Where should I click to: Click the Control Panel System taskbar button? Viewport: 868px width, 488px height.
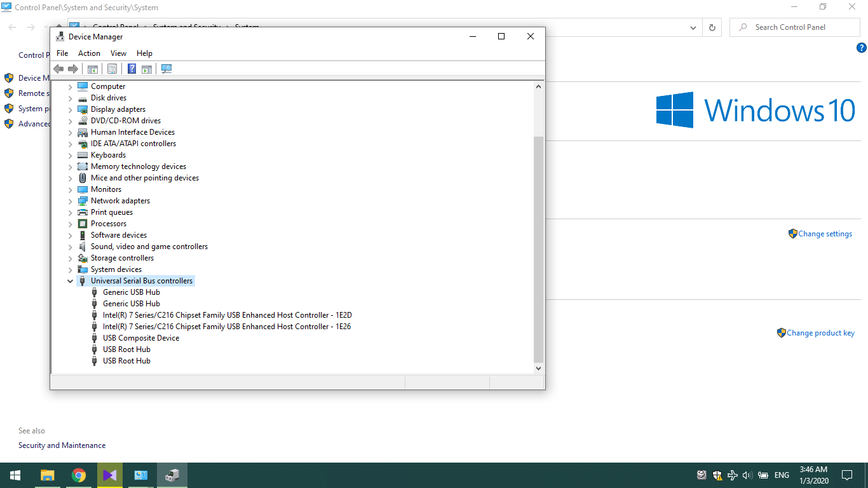[141, 475]
